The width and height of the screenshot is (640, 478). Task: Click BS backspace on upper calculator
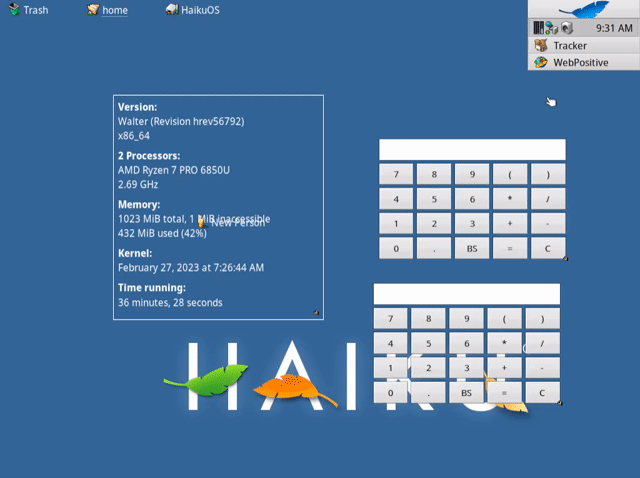point(472,249)
